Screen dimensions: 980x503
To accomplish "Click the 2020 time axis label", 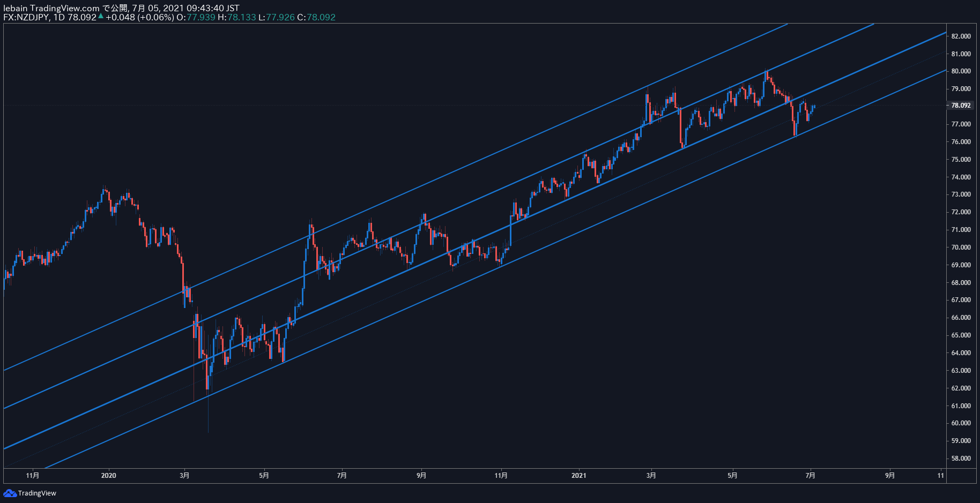I will click(108, 476).
